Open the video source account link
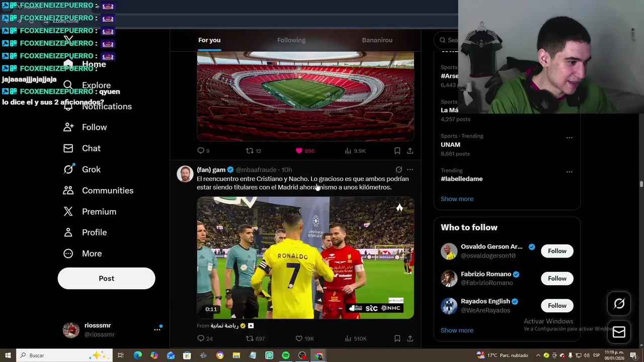The height and width of the screenshot is (362, 644). pyautogui.click(x=232, y=326)
